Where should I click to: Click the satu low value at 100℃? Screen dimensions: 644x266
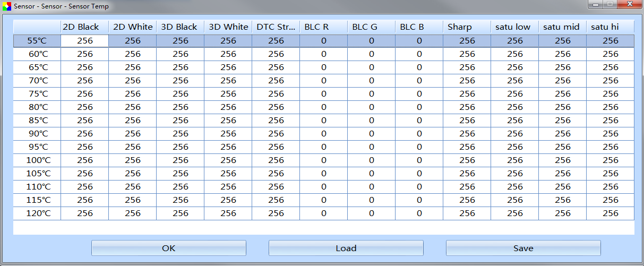515,160
